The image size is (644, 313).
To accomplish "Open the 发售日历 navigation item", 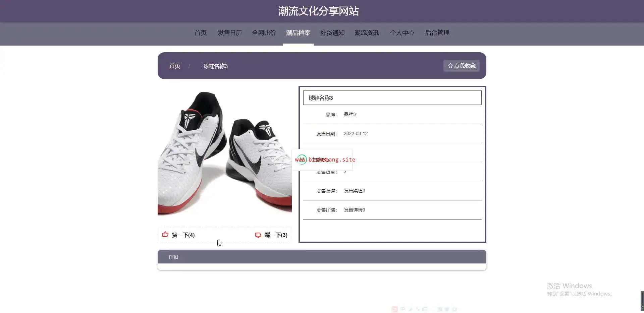I will click(230, 33).
